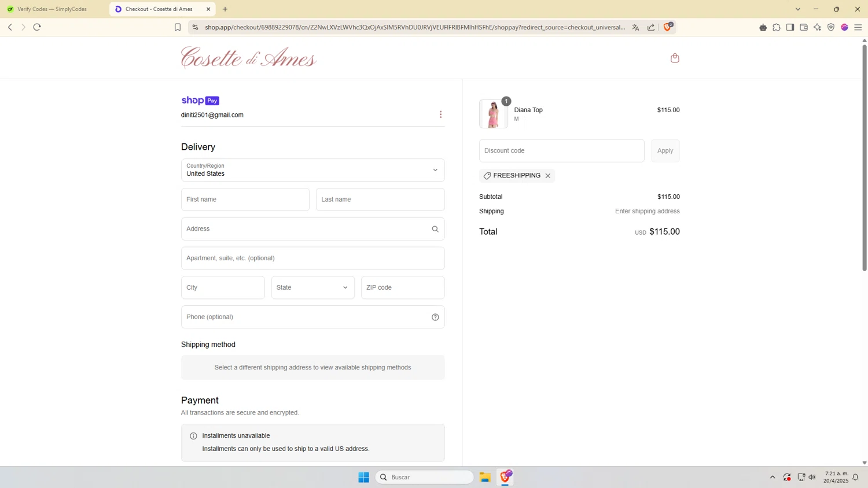Click the Diana Top product name
The width and height of the screenshot is (868, 488).
coord(528,110)
